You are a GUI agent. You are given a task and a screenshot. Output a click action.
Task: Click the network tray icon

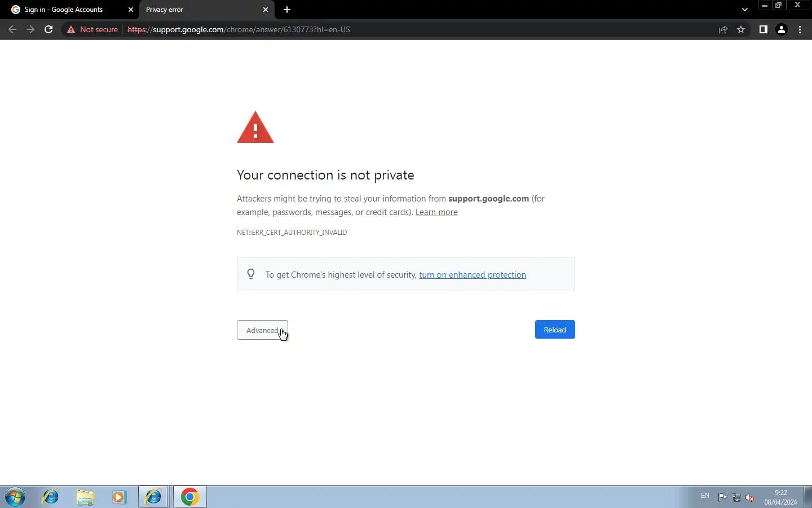736,497
